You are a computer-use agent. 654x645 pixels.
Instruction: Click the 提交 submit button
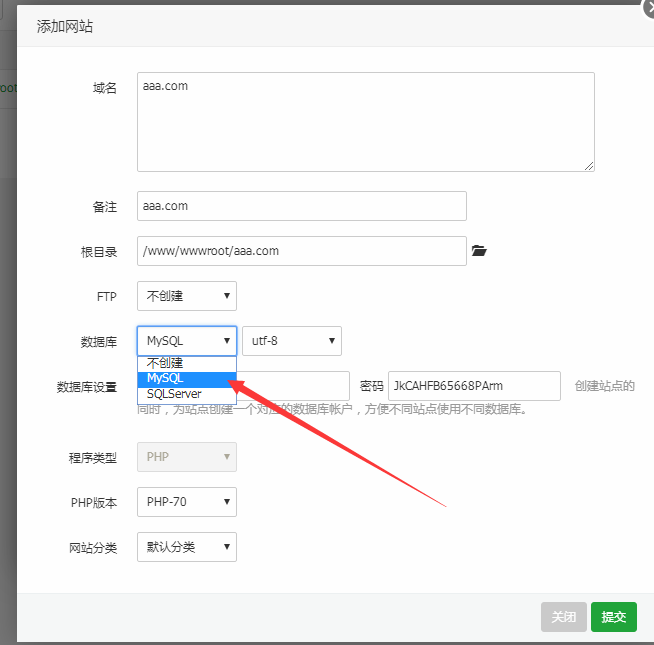tap(614, 617)
